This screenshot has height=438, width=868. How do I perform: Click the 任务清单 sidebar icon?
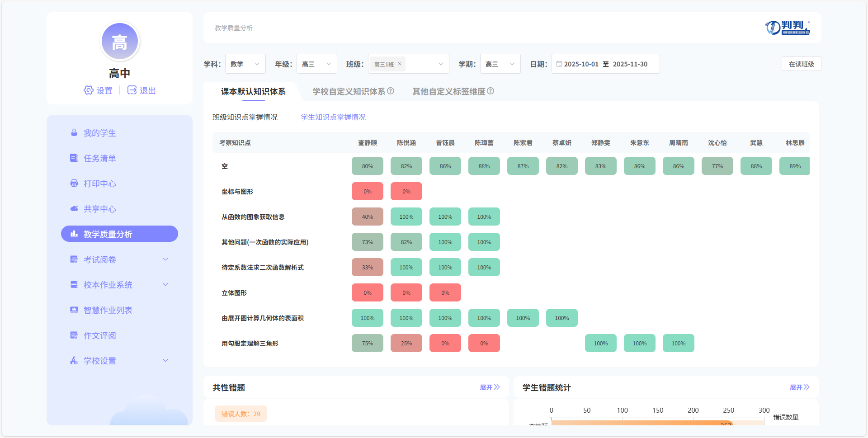[74, 158]
